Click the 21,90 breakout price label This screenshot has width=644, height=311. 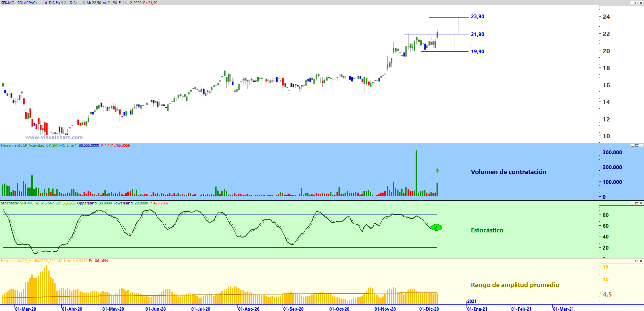coord(478,34)
